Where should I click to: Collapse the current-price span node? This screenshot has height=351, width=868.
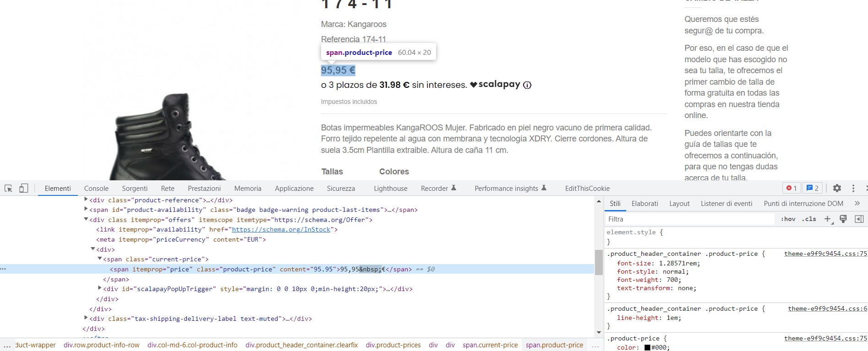click(x=99, y=259)
